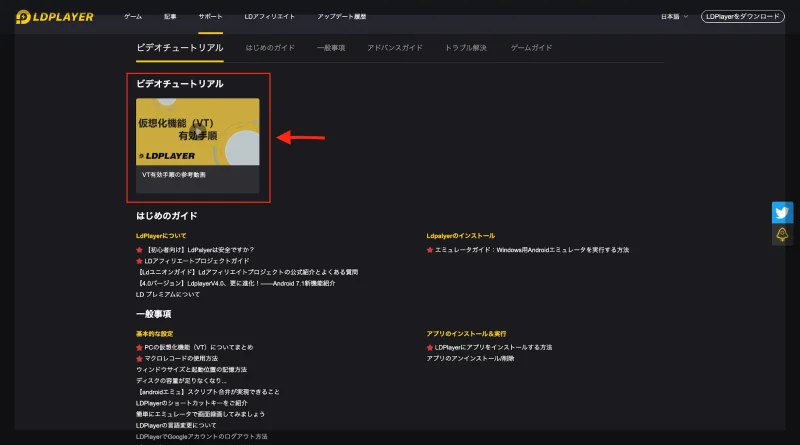This screenshot has width=800, height=445.
Task: Switch to the トラブル解決 tab
Action: (x=466, y=47)
